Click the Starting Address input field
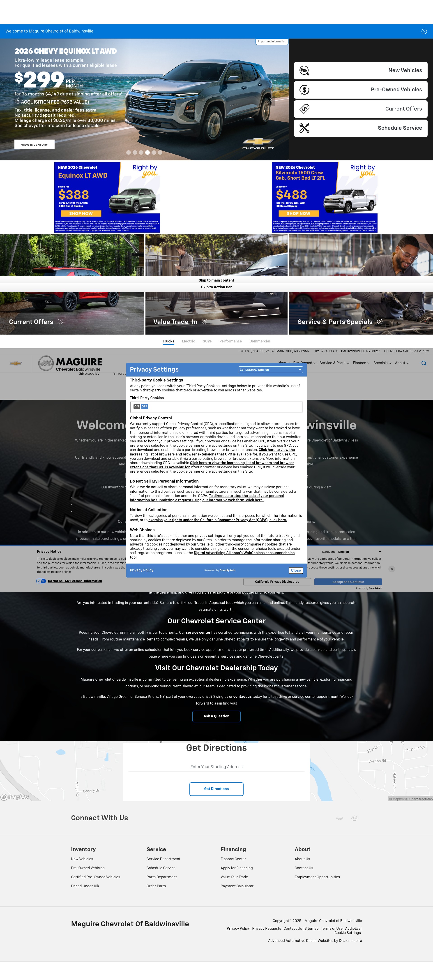433x980 pixels. [216, 767]
